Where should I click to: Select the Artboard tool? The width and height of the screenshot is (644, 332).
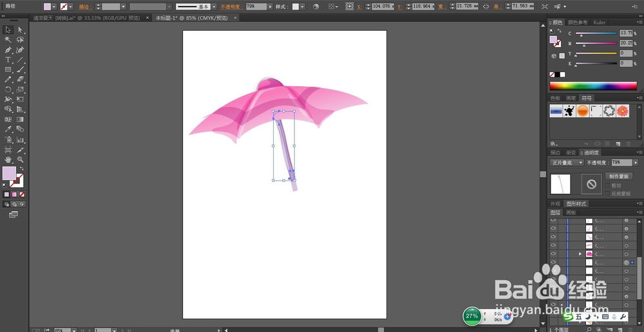(x=8, y=150)
